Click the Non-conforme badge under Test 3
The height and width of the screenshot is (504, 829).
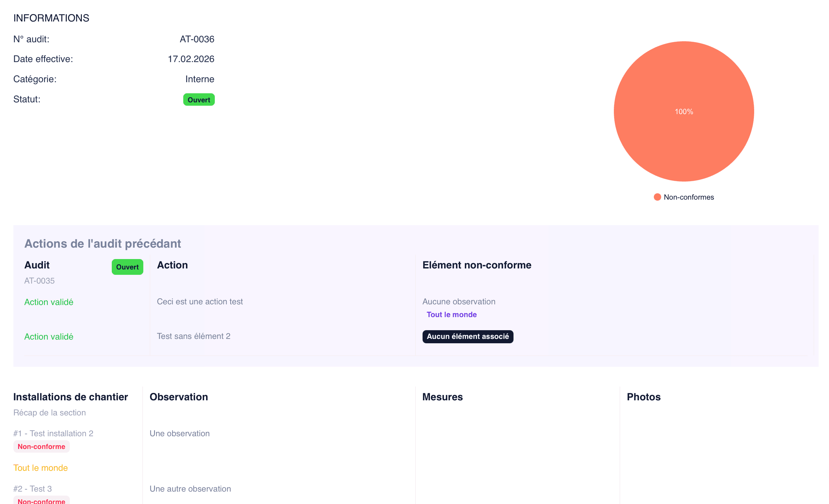(41, 501)
